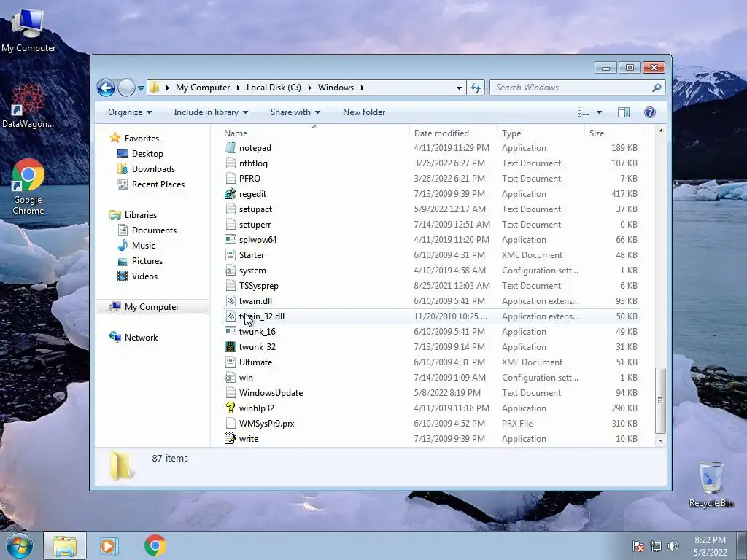The height and width of the screenshot is (560, 747).
Task: Select Favorites in navigation pane
Action: pos(142,139)
